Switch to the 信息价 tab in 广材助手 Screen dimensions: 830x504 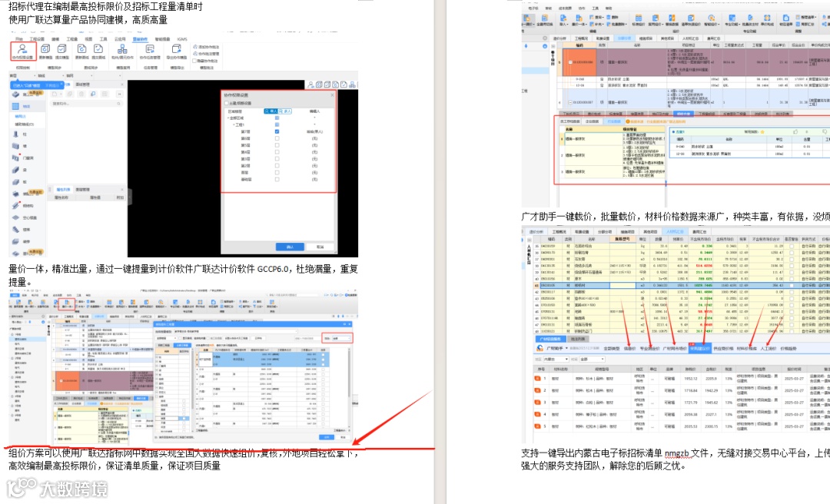629,348
